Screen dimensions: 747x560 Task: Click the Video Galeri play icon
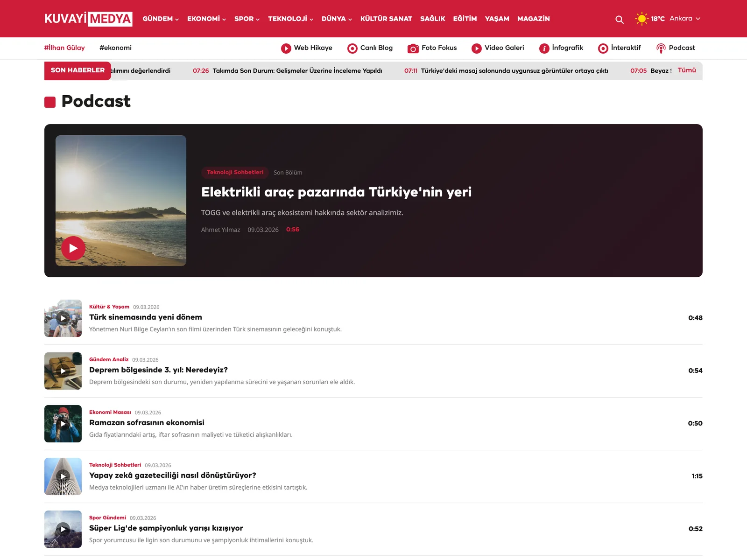click(x=477, y=49)
